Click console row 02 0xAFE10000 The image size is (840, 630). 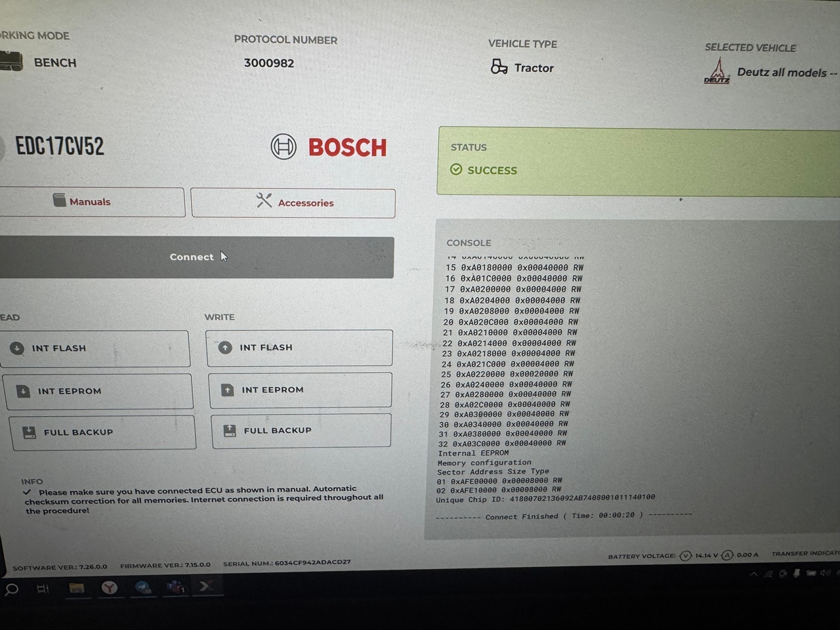click(x=499, y=490)
